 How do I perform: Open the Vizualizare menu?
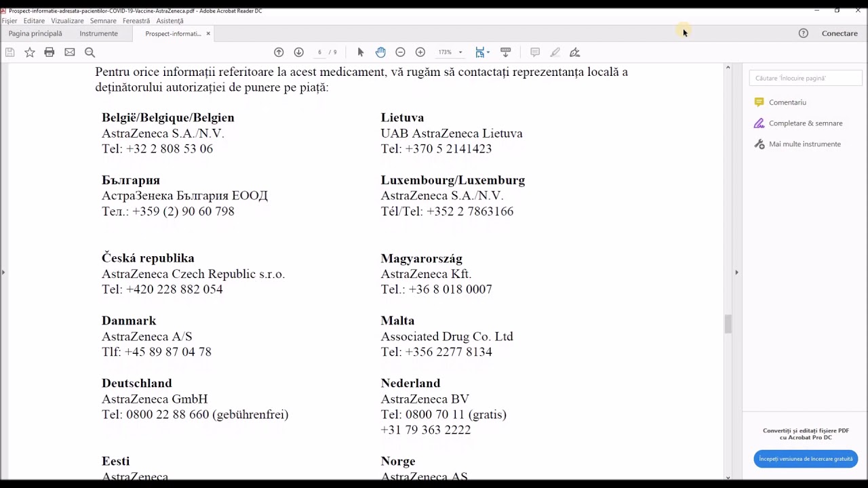[67, 21]
